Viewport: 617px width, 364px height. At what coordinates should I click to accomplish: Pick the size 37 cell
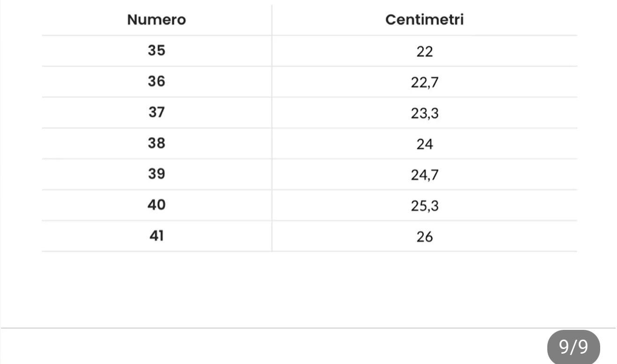click(156, 112)
